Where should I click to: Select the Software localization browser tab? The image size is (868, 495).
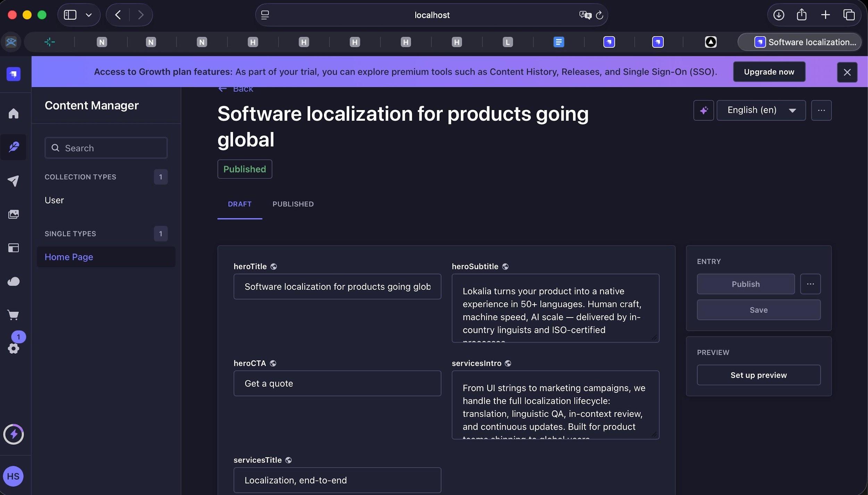800,42
